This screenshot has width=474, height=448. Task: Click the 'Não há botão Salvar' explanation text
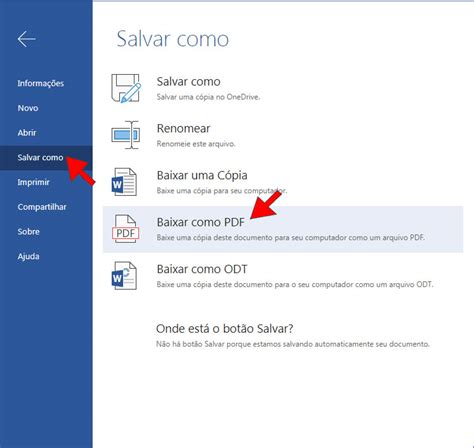click(293, 344)
